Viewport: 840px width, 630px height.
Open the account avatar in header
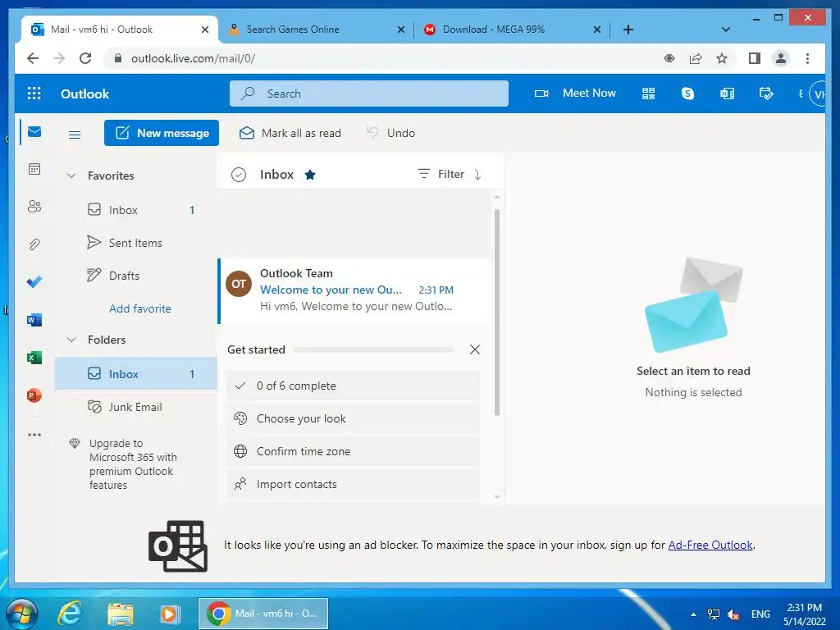tap(818, 94)
